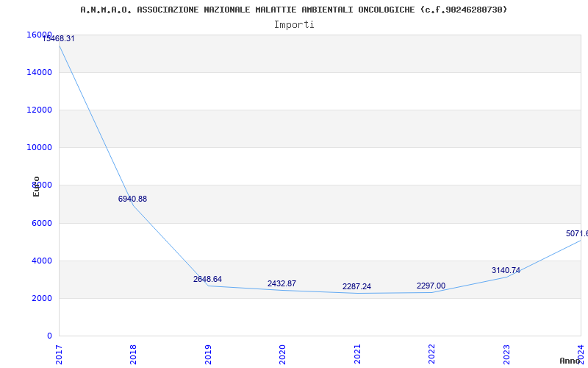This screenshot has height=368, width=588.
Task: Select the Importi subtitle text
Action: point(294,24)
